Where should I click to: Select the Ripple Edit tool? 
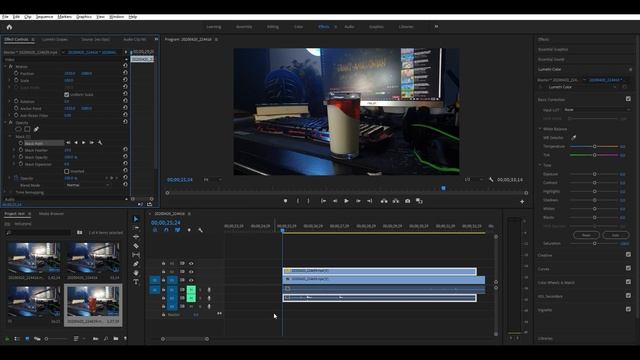136,237
